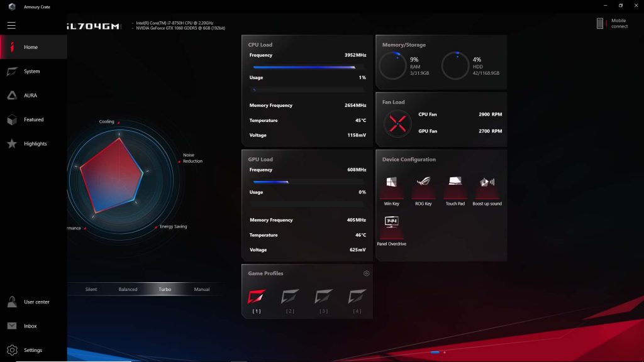The image size is (644, 362).
Task: Click the CPU Load panel title
Action: [x=260, y=45]
